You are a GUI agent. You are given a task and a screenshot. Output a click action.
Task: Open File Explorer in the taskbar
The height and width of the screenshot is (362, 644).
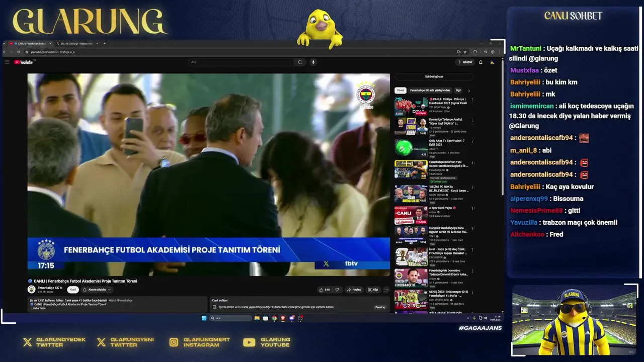point(257,318)
